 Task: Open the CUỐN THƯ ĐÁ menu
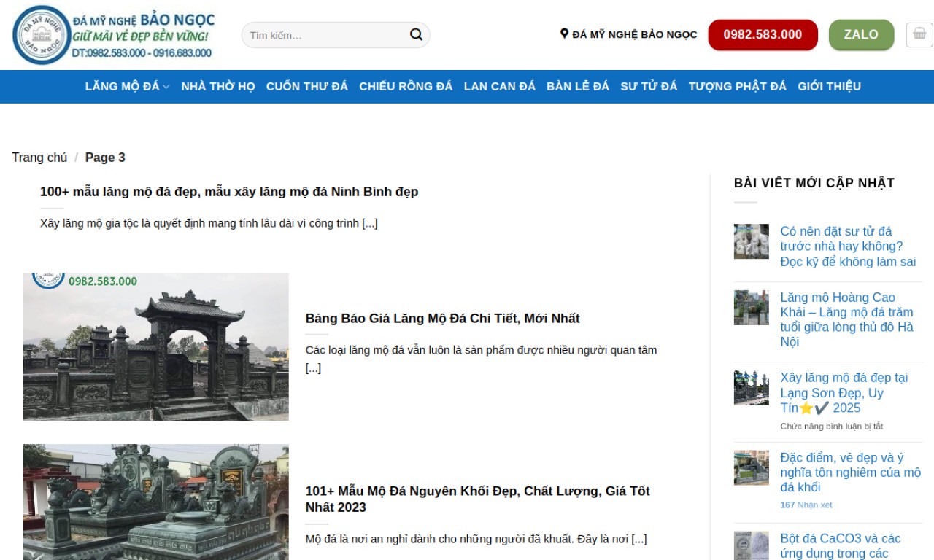click(307, 86)
